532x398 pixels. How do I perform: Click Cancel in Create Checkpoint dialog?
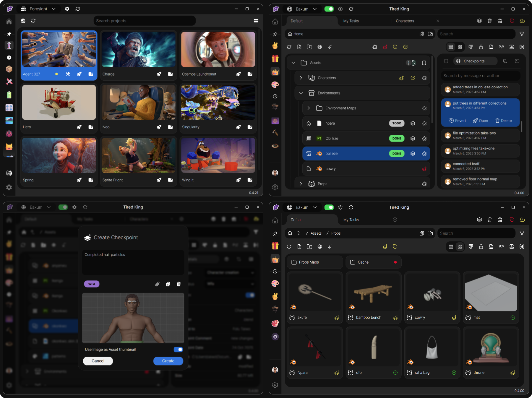click(98, 361)
